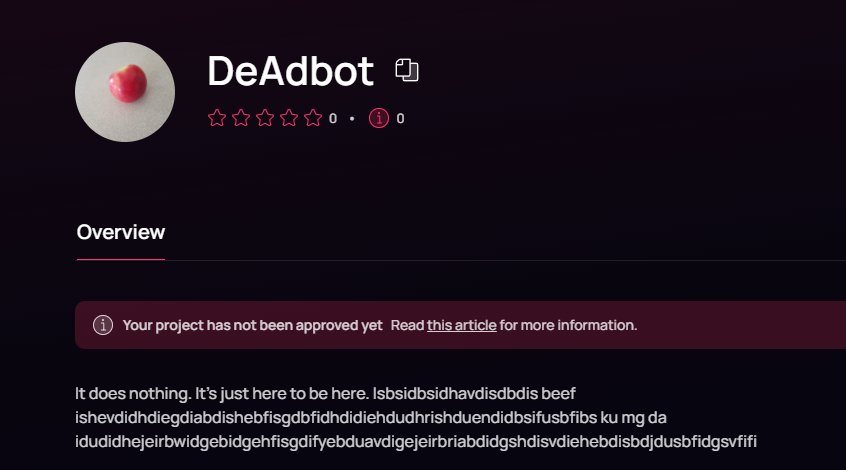The height and width of the screenshot is (470, 846).
Task: Click the description line ending "ku mg da"
Action: [x=371, y=418]
